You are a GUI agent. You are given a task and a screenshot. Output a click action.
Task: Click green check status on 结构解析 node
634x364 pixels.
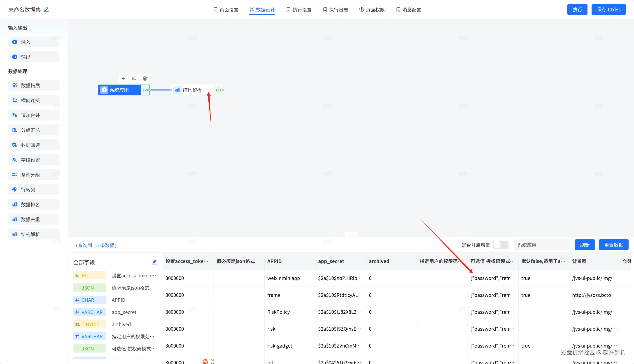coord(219,90)
